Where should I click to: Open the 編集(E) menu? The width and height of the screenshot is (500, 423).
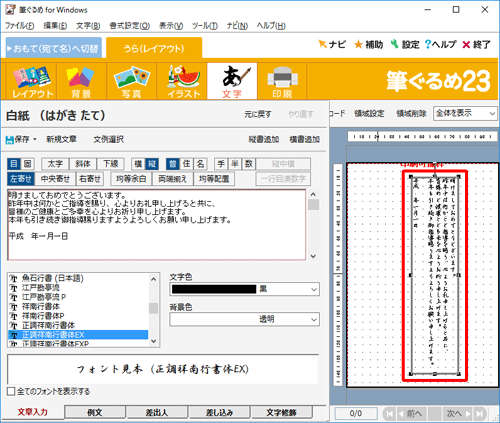55,26
